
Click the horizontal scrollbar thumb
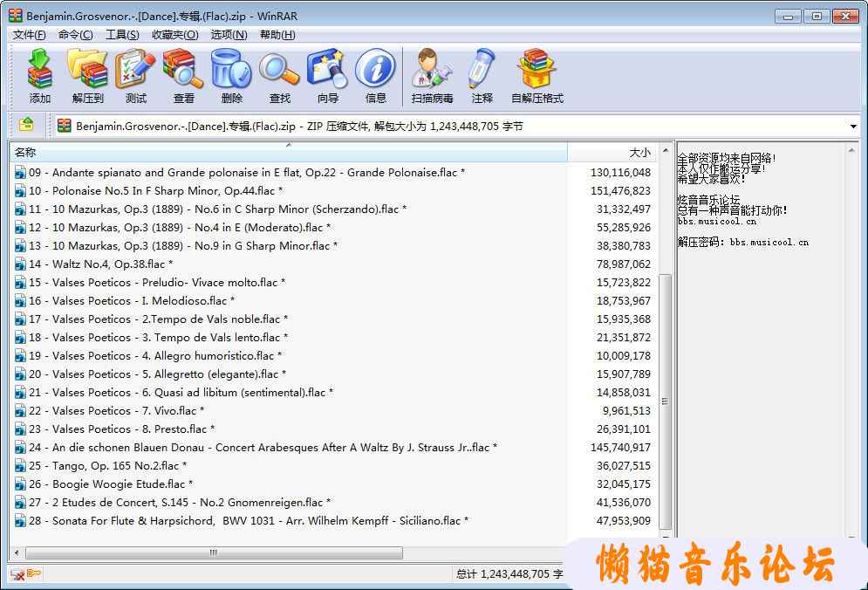pos(214,552)
